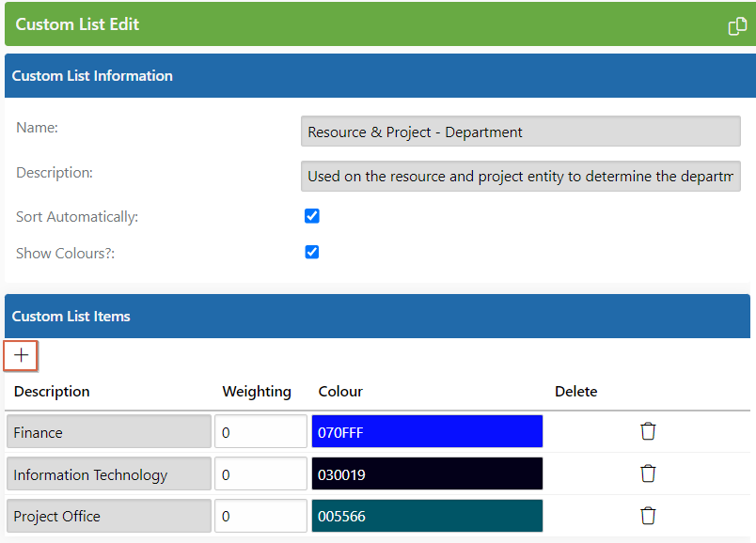Toggle the Sort Automatically checkbox

click(312, 216)
